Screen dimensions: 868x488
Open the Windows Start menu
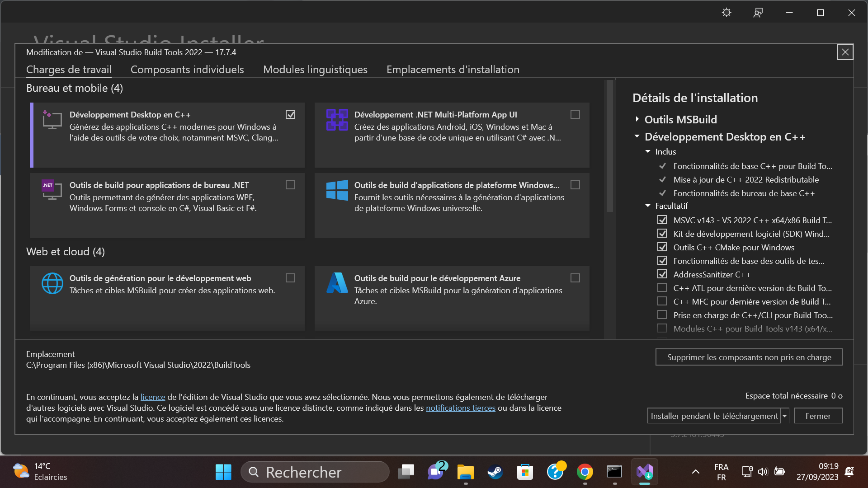[x=223, y=472]
